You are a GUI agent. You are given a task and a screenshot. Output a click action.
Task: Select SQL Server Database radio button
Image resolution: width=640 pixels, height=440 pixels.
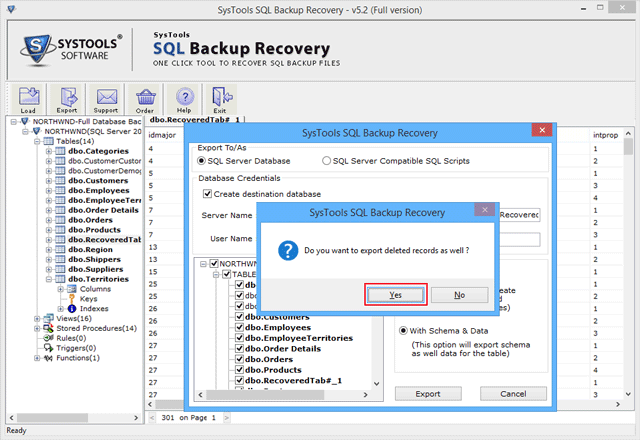point(201,161)
